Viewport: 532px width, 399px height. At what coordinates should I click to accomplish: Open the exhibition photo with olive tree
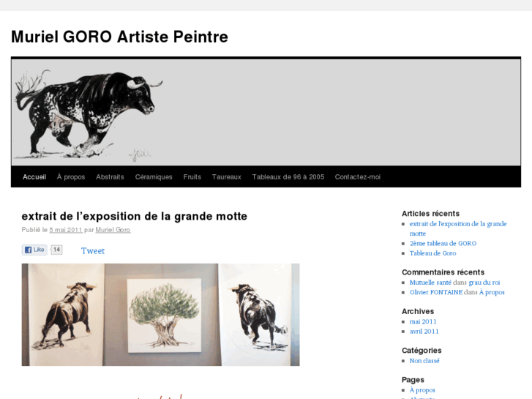pos(160,315)
